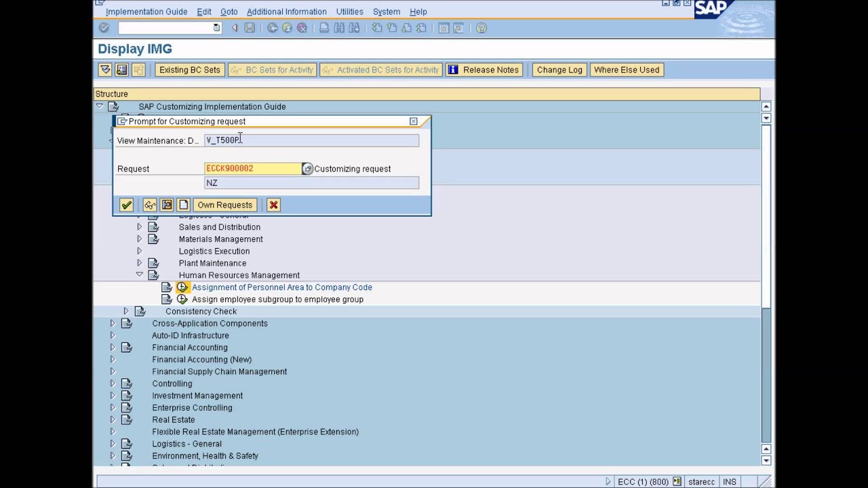Select Real Estate tree item
Screen dimensions: 868x488
(173, 420)
